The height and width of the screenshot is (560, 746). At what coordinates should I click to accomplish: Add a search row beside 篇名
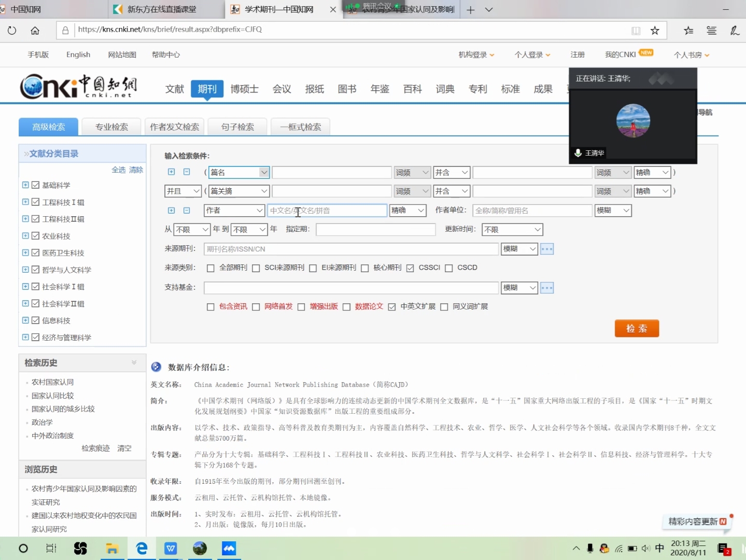click(172, 172)
